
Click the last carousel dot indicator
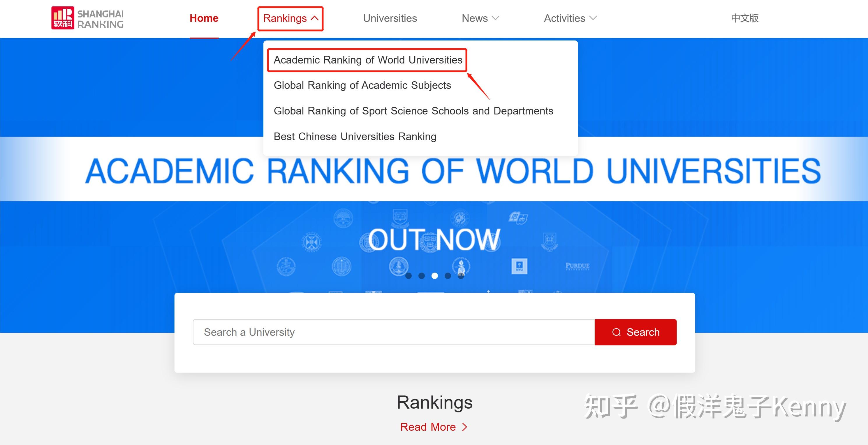click(x=461, y=276)
